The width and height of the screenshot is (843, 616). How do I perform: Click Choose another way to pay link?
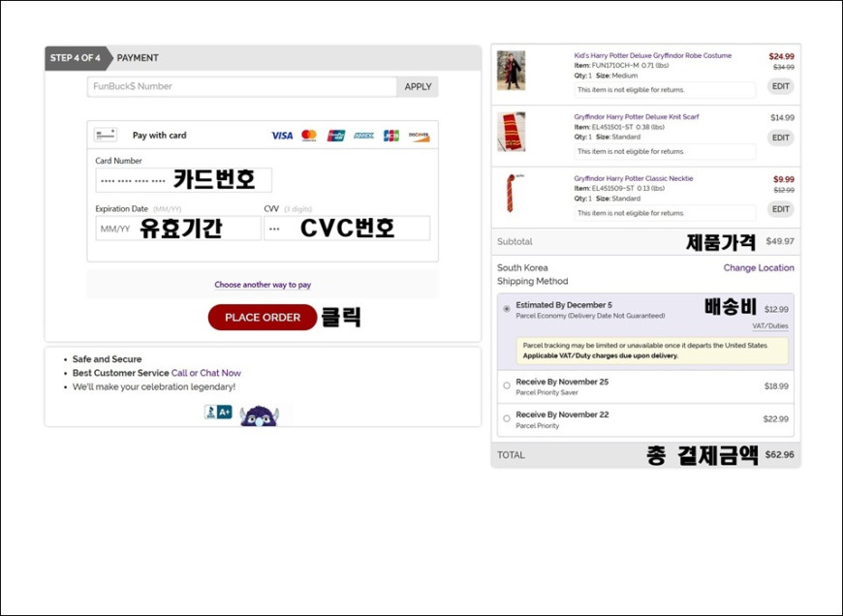[x=263, y=285]
